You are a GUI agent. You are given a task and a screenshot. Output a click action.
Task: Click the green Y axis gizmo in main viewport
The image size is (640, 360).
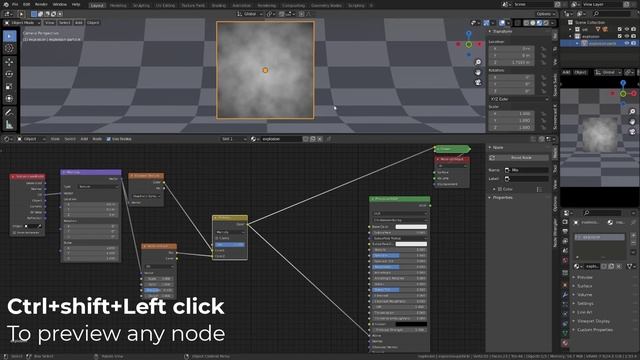pos(469,44)
